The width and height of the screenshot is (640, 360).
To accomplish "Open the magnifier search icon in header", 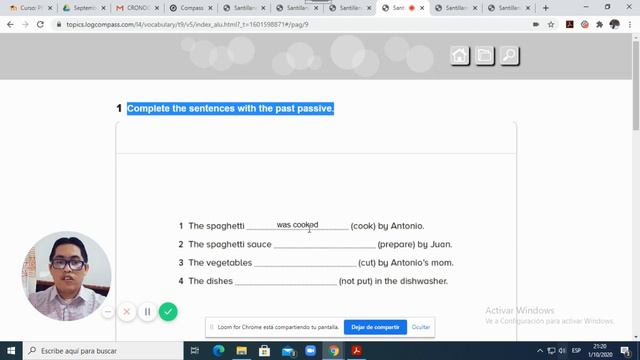I will point(510,56).
